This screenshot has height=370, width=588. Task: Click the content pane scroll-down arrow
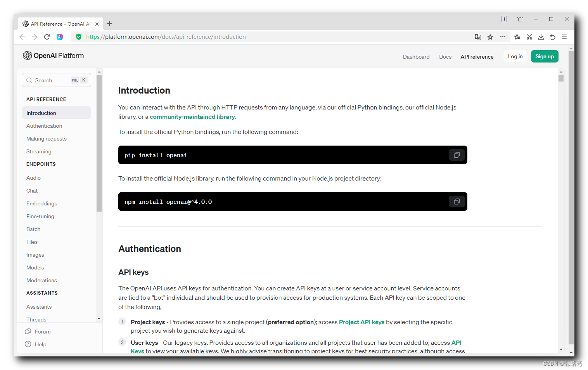[x=561, y=349]
